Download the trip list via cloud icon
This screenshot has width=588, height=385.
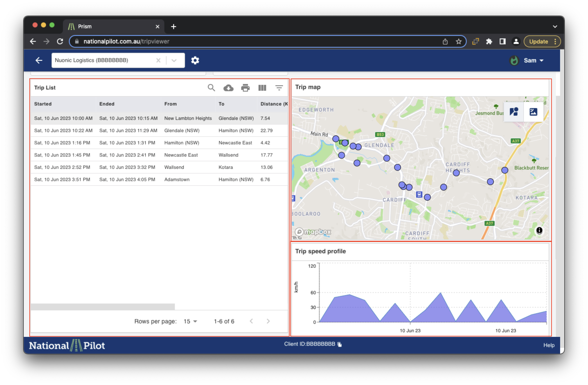[x=228, y=88]
